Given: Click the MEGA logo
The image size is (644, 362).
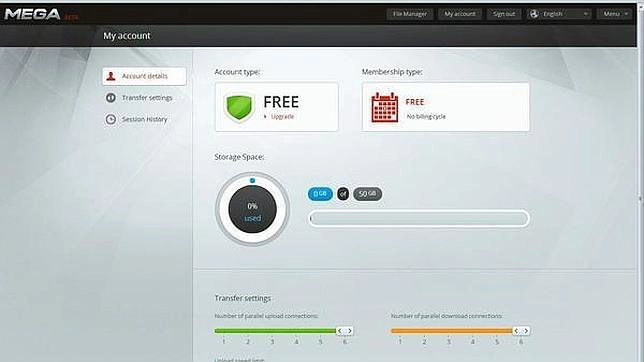Looking at the screenshot, I should pyautogui.click(x=32, y=14).
